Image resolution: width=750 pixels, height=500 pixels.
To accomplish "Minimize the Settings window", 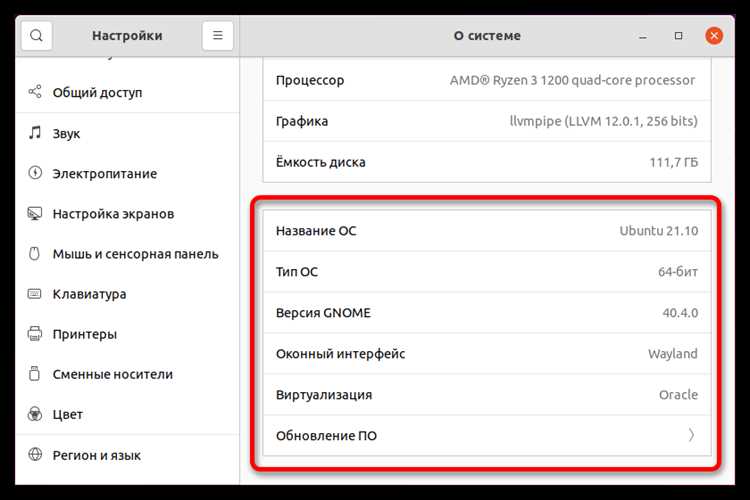I will 643,36.
